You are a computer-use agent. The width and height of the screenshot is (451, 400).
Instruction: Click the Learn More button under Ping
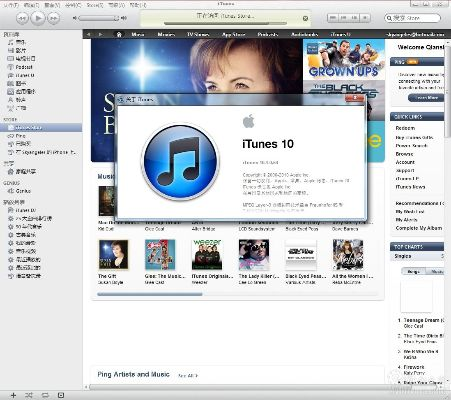[x=426, y=98]
